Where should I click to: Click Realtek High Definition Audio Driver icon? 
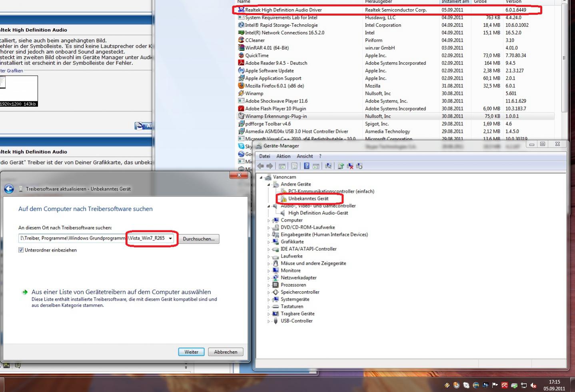coord(241,10)
